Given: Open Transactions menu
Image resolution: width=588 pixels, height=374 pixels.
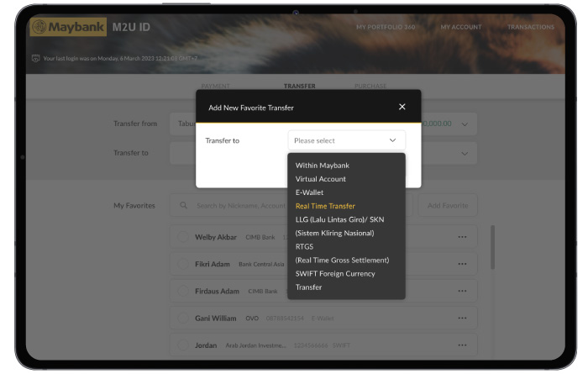Looking at the screenshot, I should click(x=531, y=27).
